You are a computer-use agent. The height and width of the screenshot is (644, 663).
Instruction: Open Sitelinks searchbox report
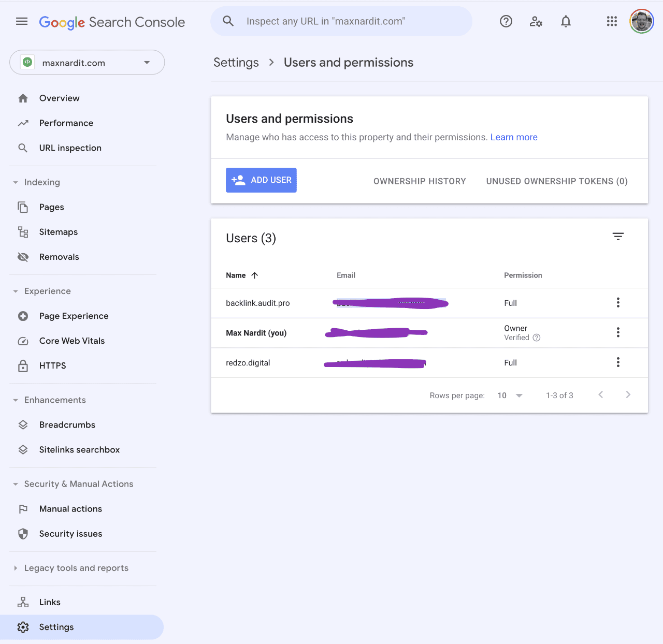[x=79, y=450]
